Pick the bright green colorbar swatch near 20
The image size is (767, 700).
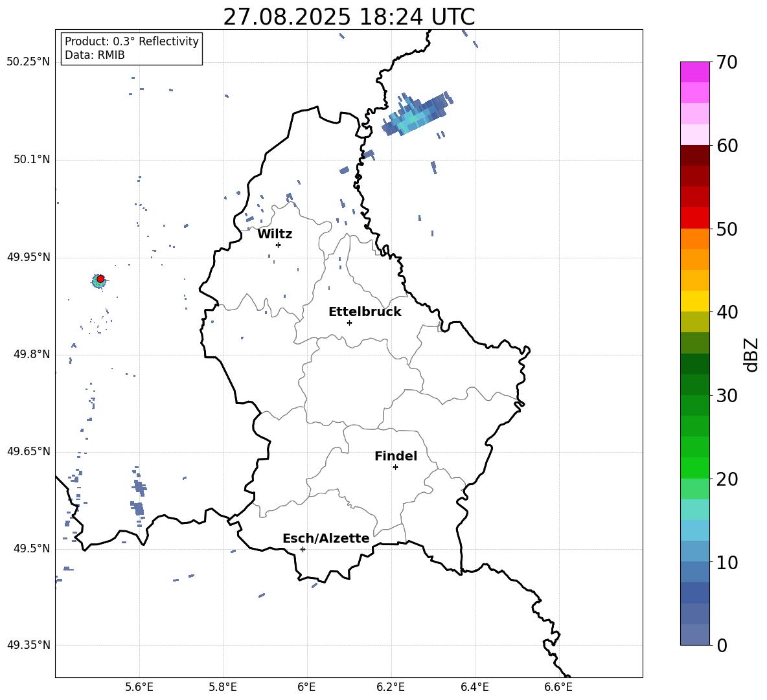695,468
